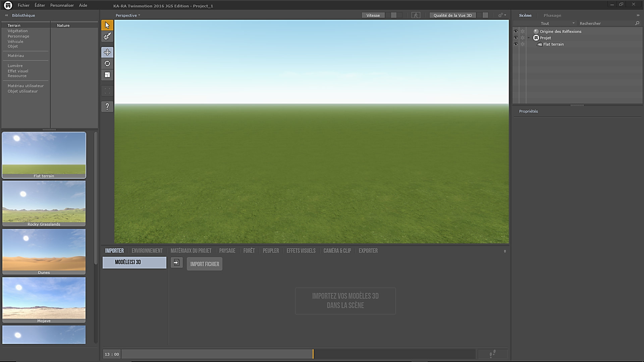Click the Import Fichier button

point(205,264)
